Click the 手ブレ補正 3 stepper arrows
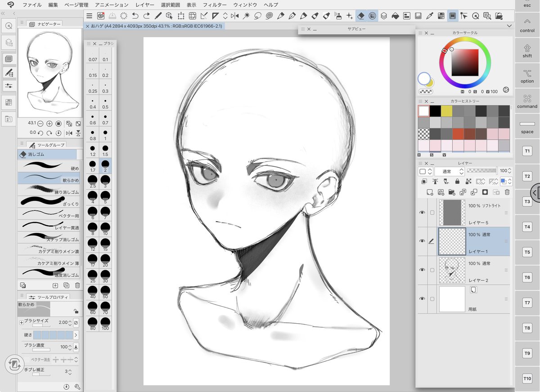Image resolution: width=540 pixels, height=392 pixels. tap(69, 371)
